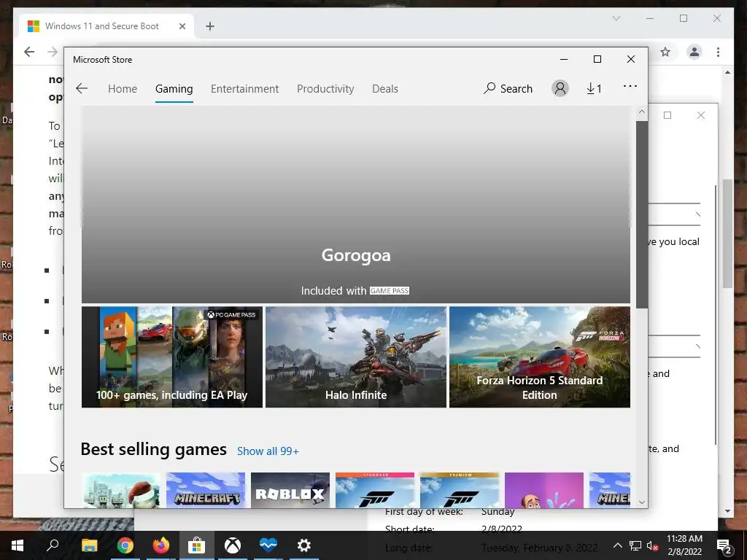Open Settings from the taskbar
This screenshot has height=560, width=747.
[304, 545]
